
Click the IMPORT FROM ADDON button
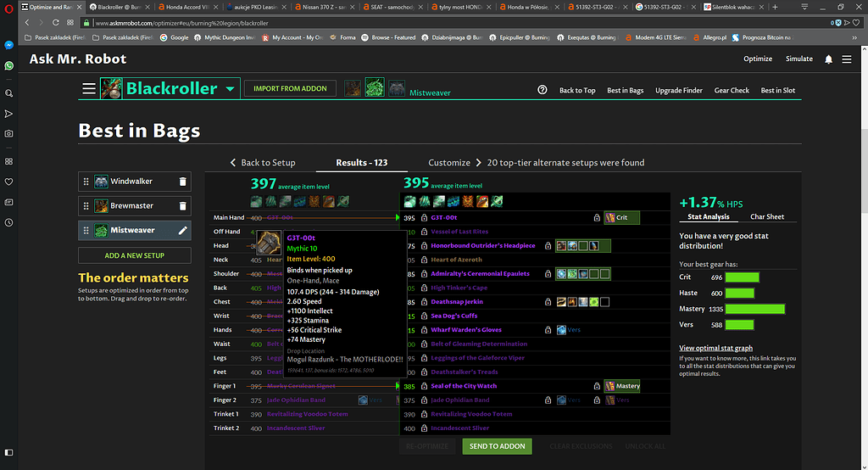coord(290,88)
